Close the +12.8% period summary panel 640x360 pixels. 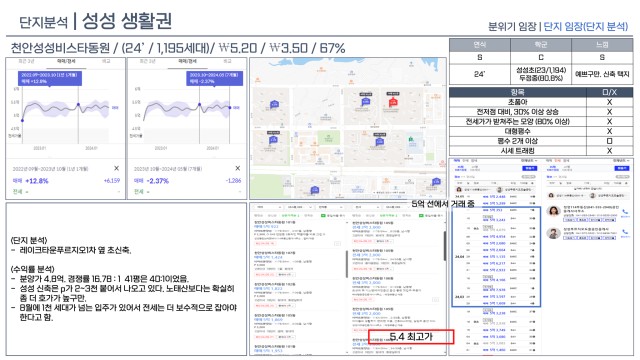[x=116, y=168]
